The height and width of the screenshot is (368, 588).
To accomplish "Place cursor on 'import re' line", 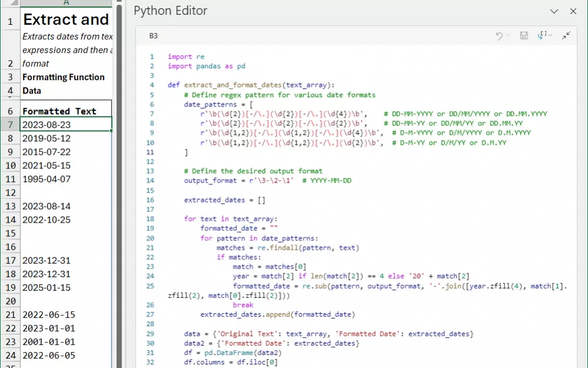I will pyautogui.click(x=186, y=57).
